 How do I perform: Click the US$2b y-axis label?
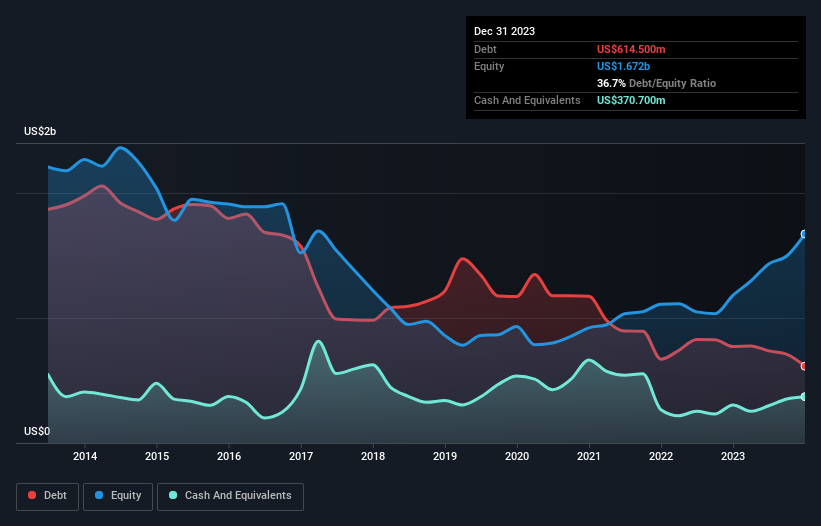[40, 131]
